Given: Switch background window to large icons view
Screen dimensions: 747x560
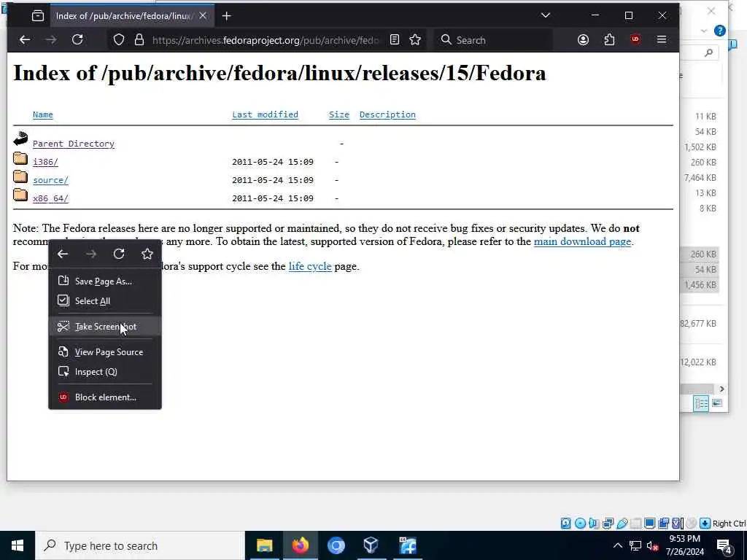Looking at the screenshot, I should pyautogui.click(x=717, y=403).
